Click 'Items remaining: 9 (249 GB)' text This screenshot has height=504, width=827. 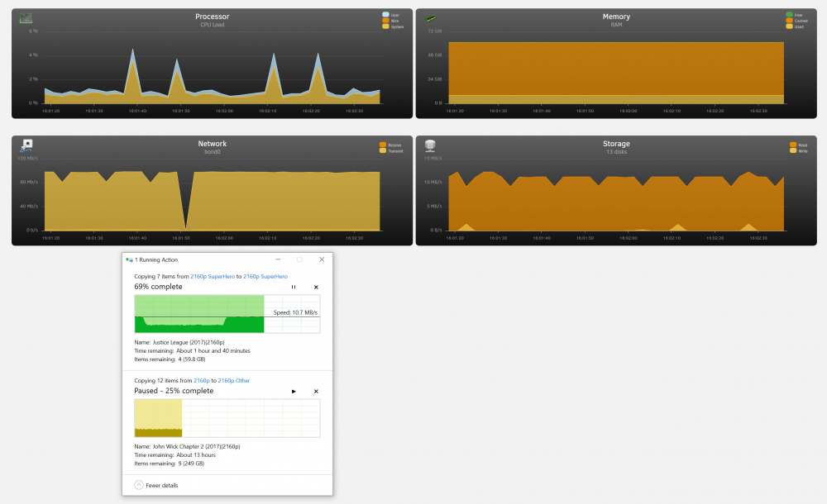point(170,464)
